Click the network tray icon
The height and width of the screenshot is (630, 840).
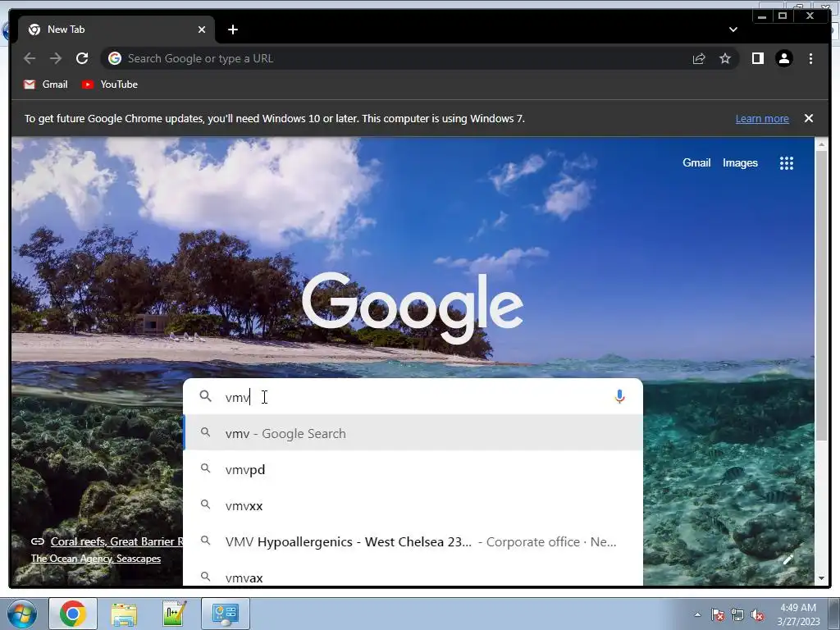click(x=737, y=614)
